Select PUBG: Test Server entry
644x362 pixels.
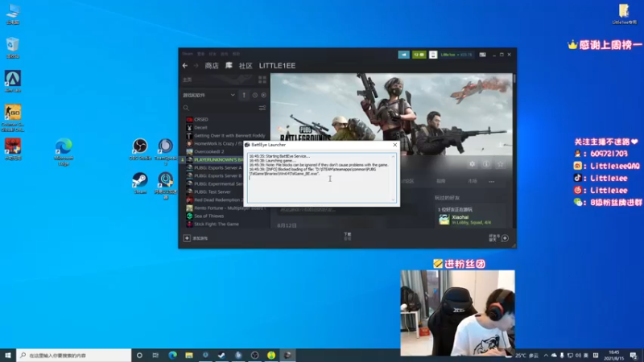[213, 191]
